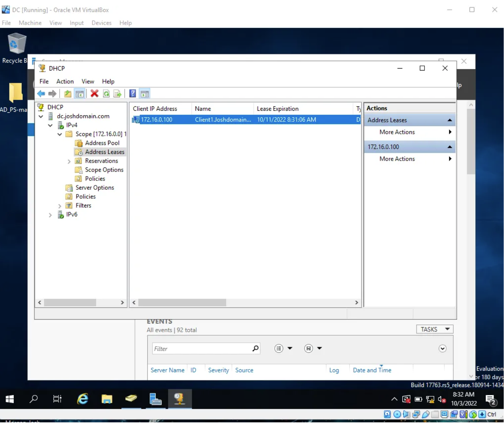Sort events by Server Name column
This screenshot has height=424, width=504.
(167, 371)
